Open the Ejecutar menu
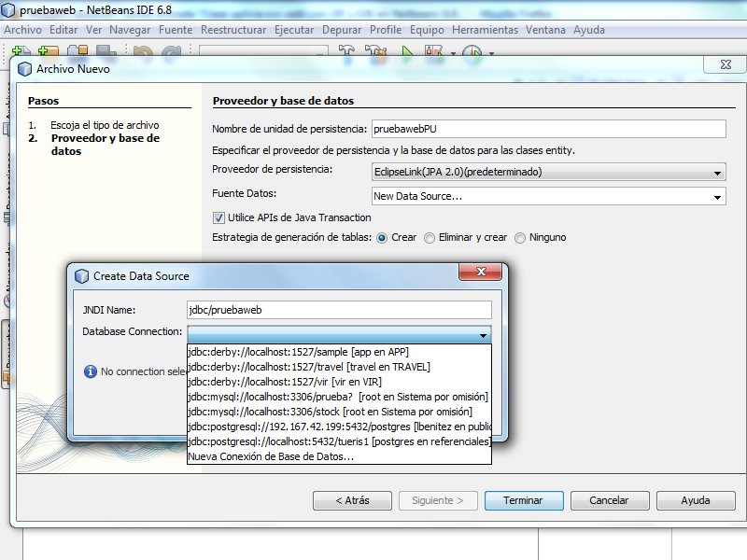747x560 pixels. click(294, 30)
